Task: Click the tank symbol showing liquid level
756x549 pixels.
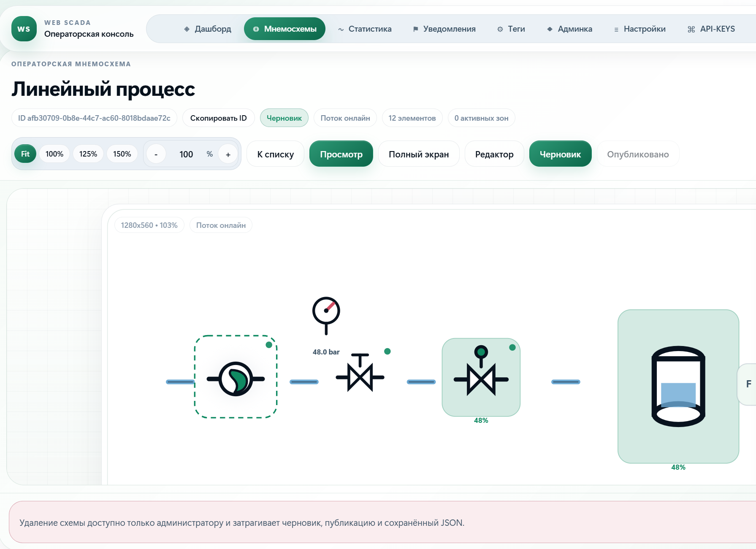Action: pyautogui.click(x=678, y=386)
